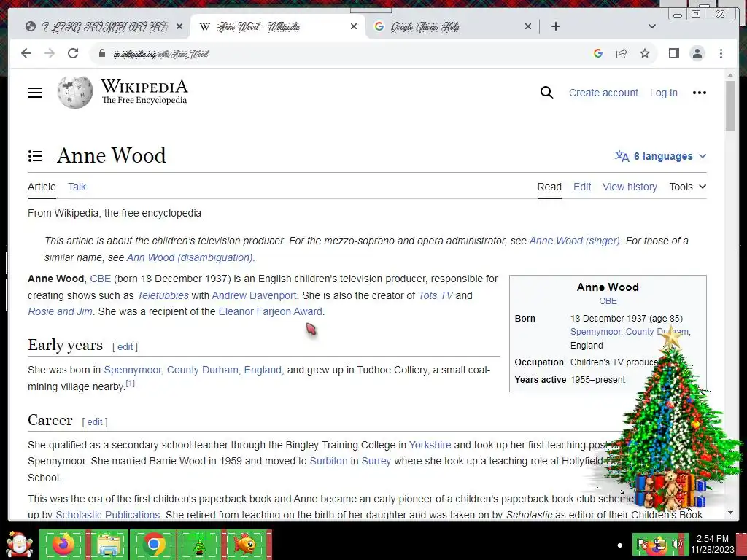The width and height of the screenshot is (747, 560).
Task: Open a new browser tab
Action: 555,26
